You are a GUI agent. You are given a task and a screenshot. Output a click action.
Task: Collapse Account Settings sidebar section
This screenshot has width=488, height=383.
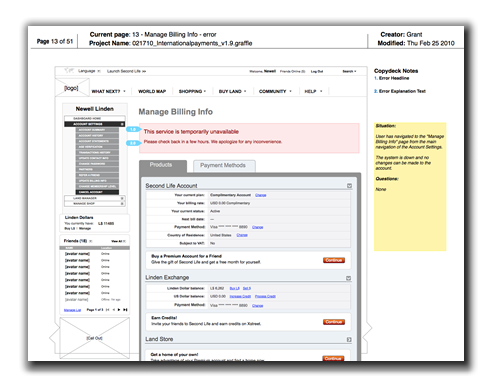click(122, 124)
